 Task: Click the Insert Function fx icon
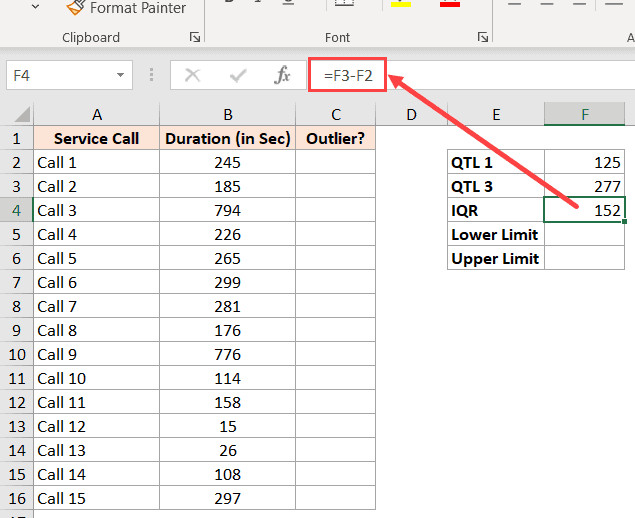[x=282, y=75]
